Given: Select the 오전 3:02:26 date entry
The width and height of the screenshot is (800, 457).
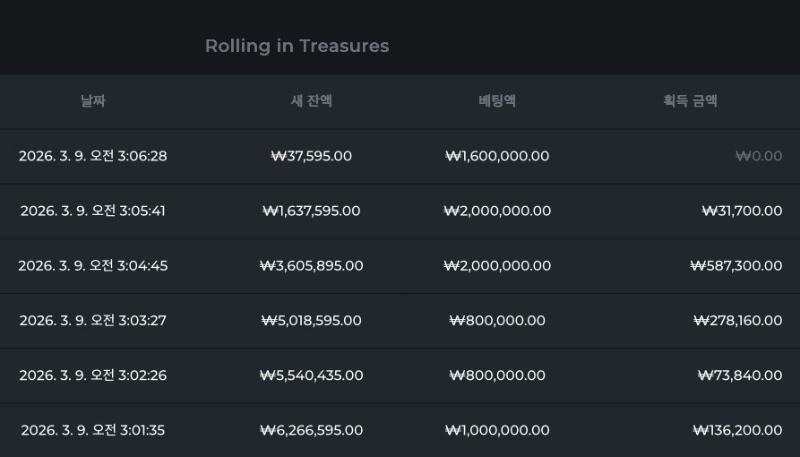Looking at the screenshot, I should click(93, 376).
